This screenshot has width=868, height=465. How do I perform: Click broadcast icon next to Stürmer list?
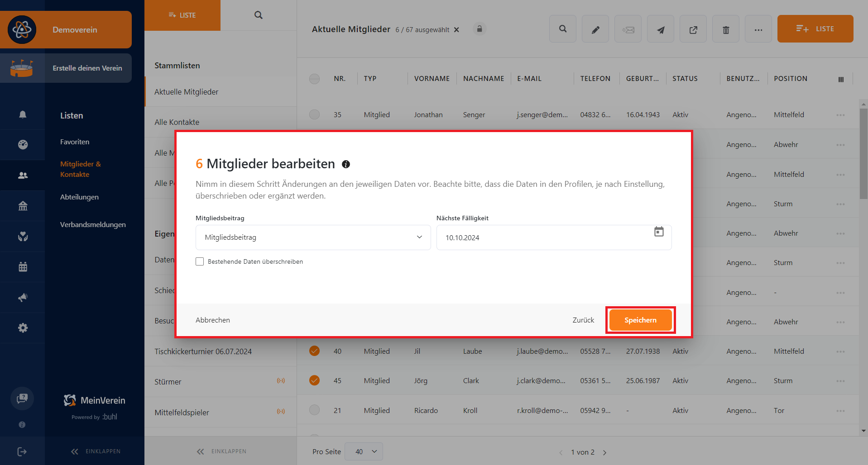tap(281, 381)
